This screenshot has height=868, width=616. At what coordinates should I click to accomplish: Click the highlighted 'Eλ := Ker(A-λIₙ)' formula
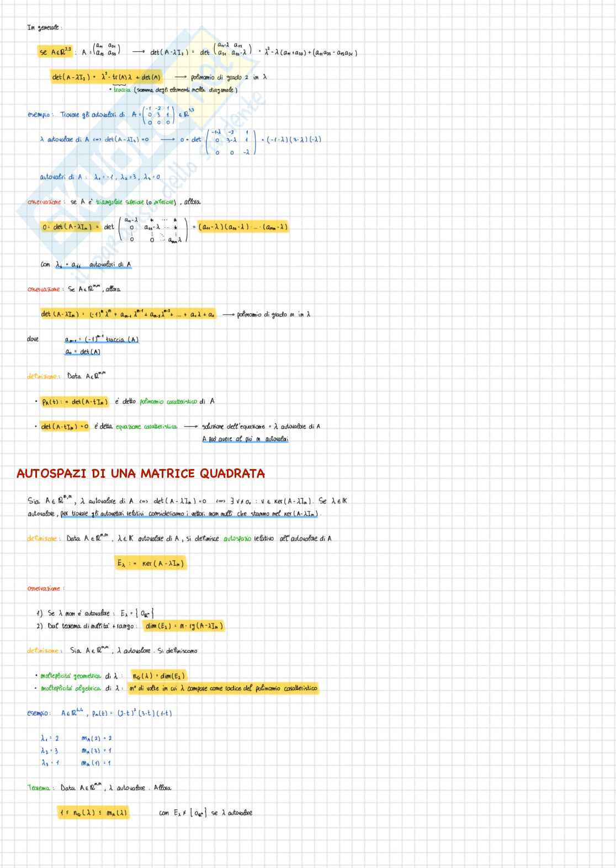tap(151, 563)
